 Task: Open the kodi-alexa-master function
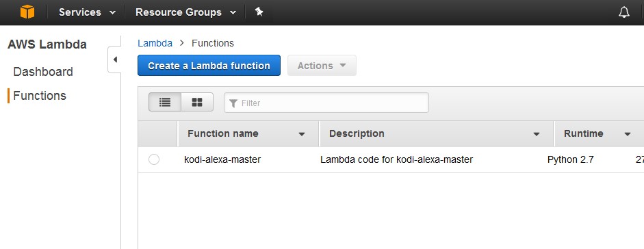pyautogui.click(x=222, y=159)
